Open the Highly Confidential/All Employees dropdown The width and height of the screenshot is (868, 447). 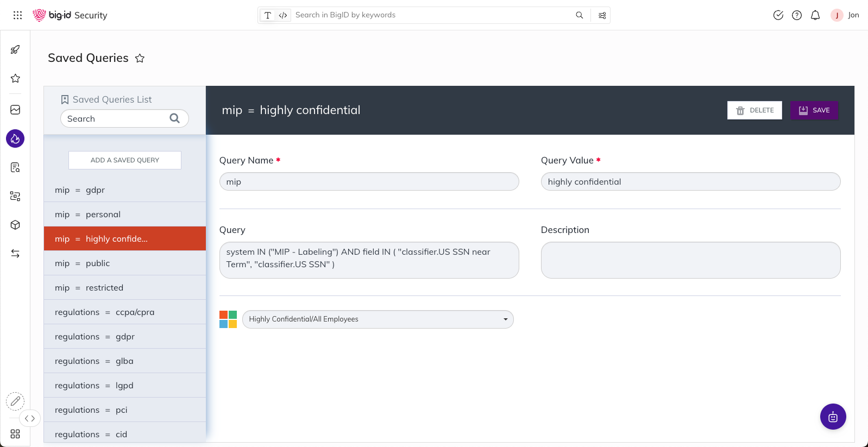[x=378, y=319]
